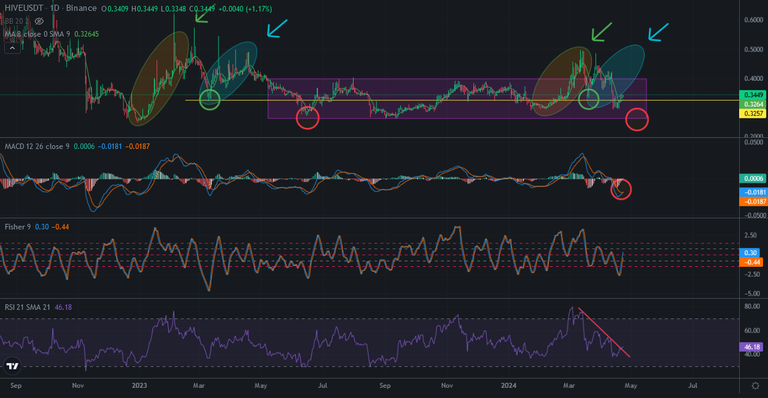Collapse the indicator legend with chevron button
This screenshot has height=398, width=768.
pos(12,48)
